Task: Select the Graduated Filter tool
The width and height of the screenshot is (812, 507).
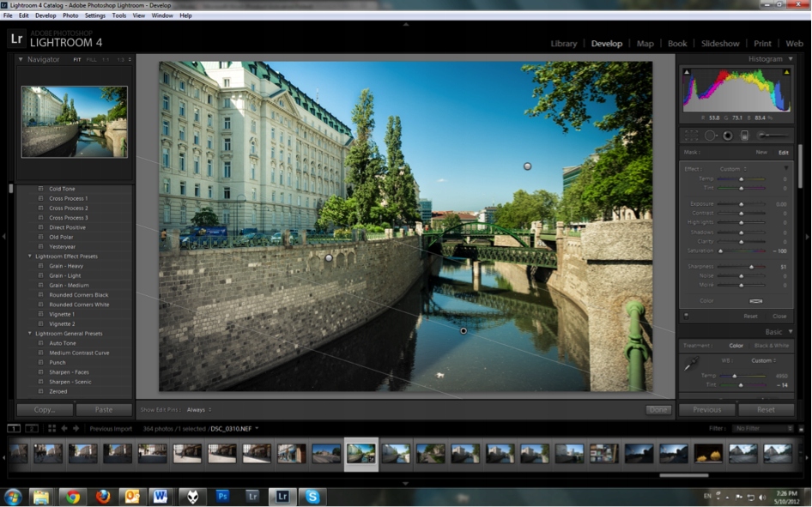Action: point(743,135)
